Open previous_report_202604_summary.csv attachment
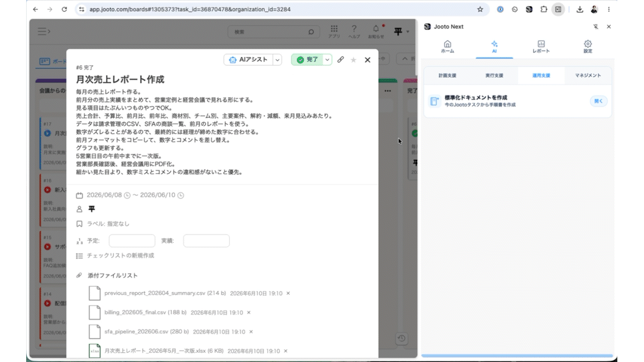This screenshot has height=362, width=644. (165, 293)
